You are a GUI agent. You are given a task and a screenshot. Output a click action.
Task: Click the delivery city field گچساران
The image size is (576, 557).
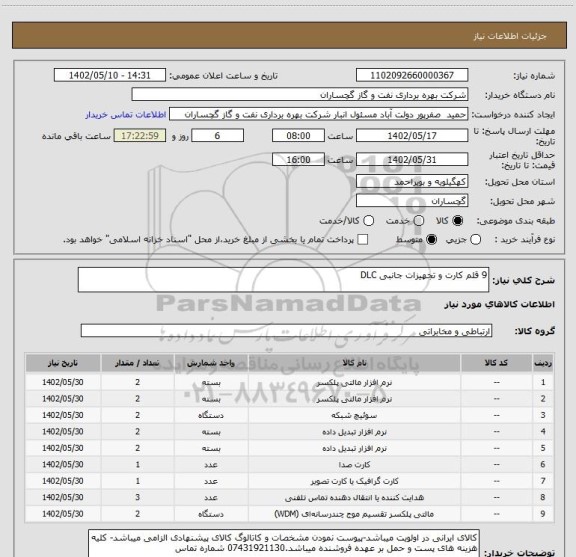[412, 201]
